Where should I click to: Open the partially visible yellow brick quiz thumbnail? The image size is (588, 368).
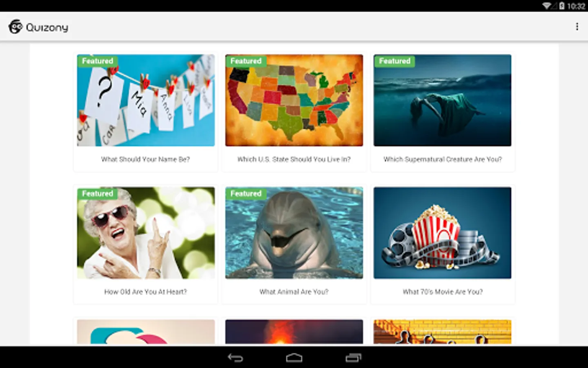point(442,332)
